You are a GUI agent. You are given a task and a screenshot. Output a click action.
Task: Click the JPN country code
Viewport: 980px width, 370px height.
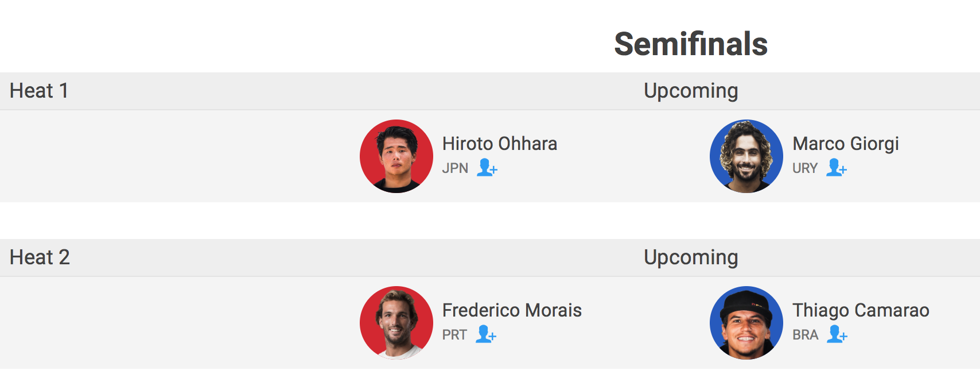point(455,168)
